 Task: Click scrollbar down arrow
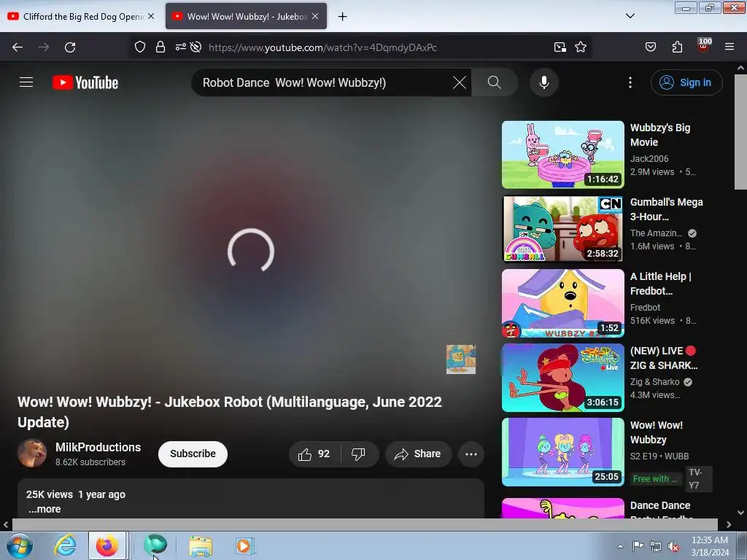741,513
